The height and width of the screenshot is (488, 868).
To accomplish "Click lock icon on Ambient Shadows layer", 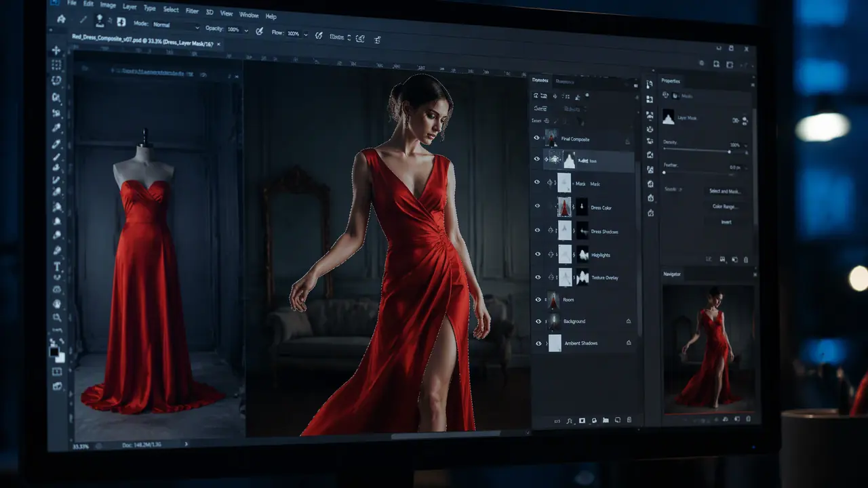I will pyautogui.click(x=628, y=343).
